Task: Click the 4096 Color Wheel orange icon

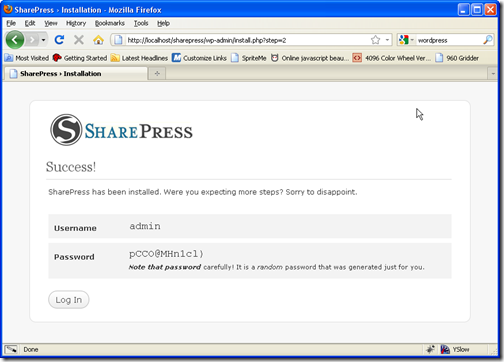Action: pyautogui.click(x=357, y=58)
